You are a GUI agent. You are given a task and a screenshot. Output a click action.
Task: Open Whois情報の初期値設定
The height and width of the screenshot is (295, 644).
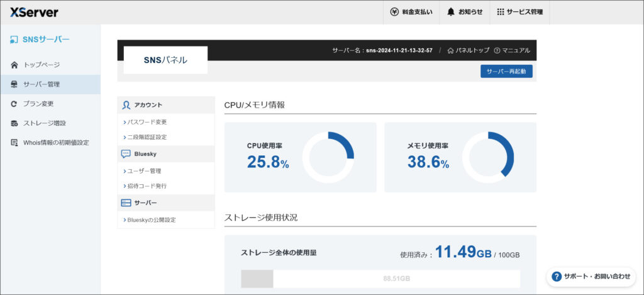[50, 143]
